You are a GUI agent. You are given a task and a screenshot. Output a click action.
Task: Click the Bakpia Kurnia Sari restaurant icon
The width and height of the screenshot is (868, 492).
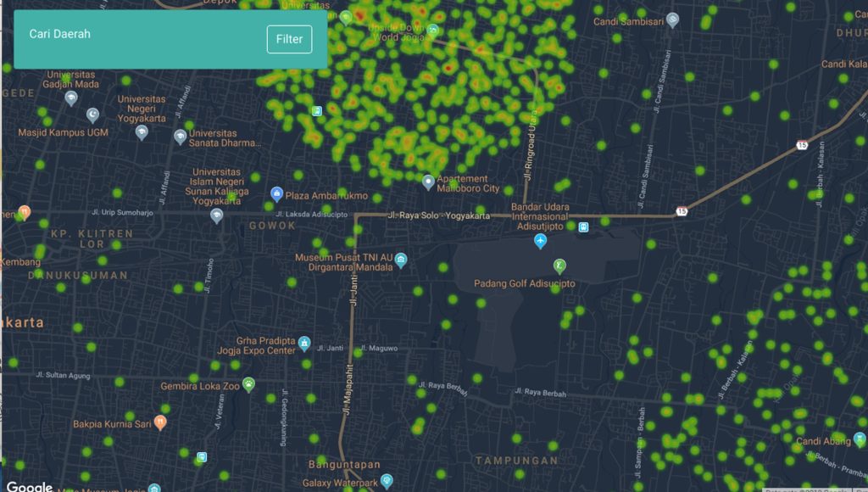pos(161,422)
